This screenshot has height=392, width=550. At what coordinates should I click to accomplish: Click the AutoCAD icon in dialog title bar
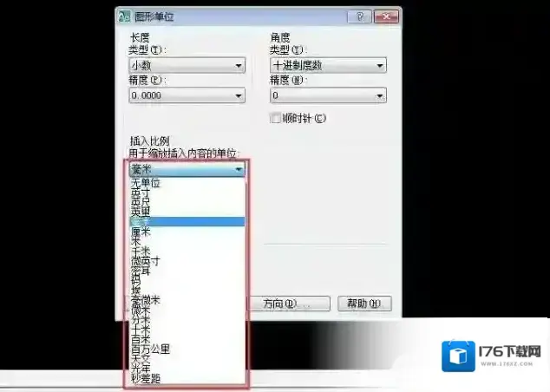pos(124,16)
